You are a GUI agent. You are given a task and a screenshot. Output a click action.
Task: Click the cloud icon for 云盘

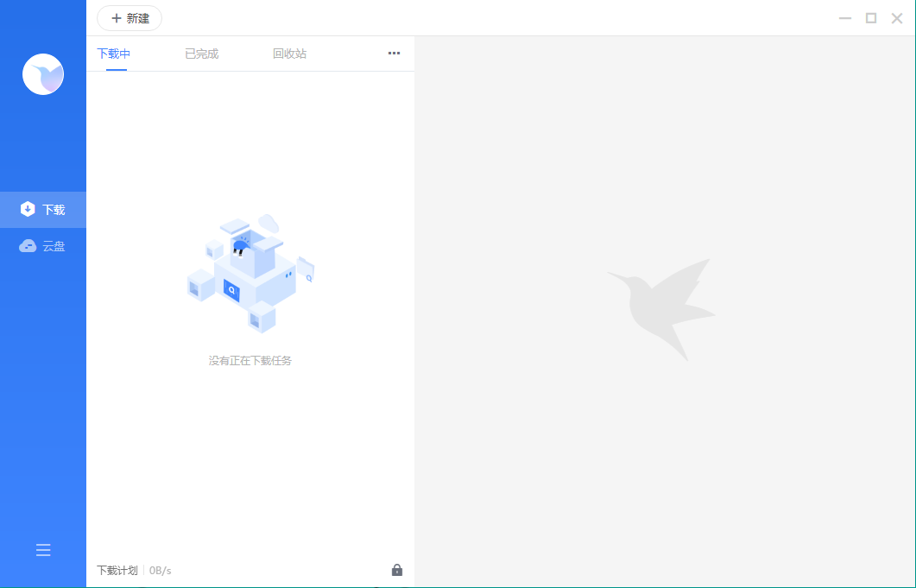tap(28, 246)
